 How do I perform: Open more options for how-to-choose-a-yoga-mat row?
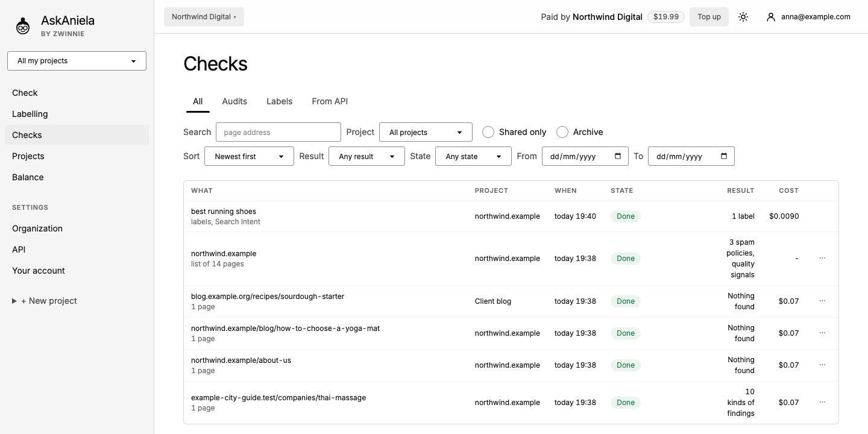pyautogui.click(x=822, y=333)
